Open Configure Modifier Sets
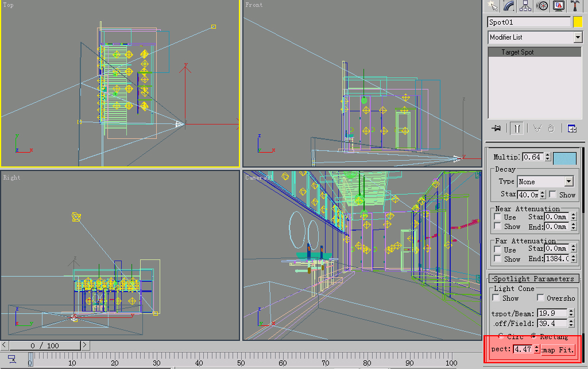Image resolution: width=588 pixels, height=369 pixels. (571, 128)
